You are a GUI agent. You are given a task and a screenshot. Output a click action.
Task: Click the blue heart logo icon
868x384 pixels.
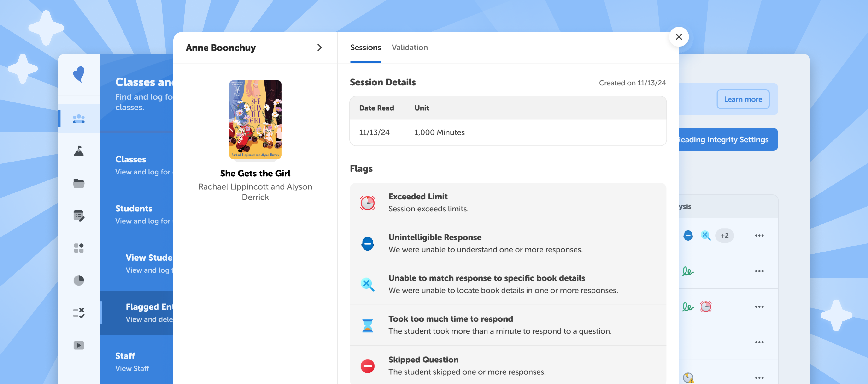(x=78, y=74)
